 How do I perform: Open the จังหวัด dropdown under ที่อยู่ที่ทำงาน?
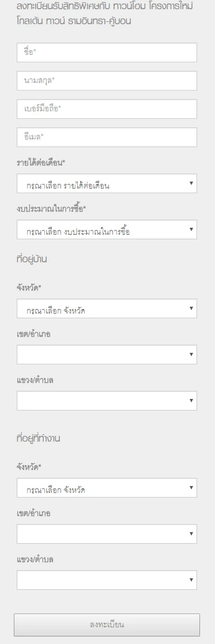pos(107,488)
